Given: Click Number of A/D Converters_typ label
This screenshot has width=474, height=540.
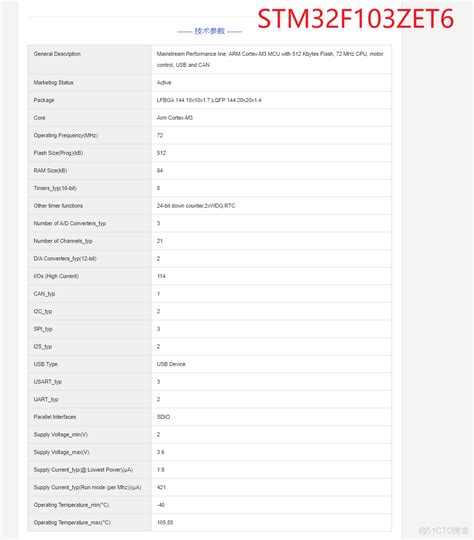Looking at the screenshot, I should pos(70,224).
